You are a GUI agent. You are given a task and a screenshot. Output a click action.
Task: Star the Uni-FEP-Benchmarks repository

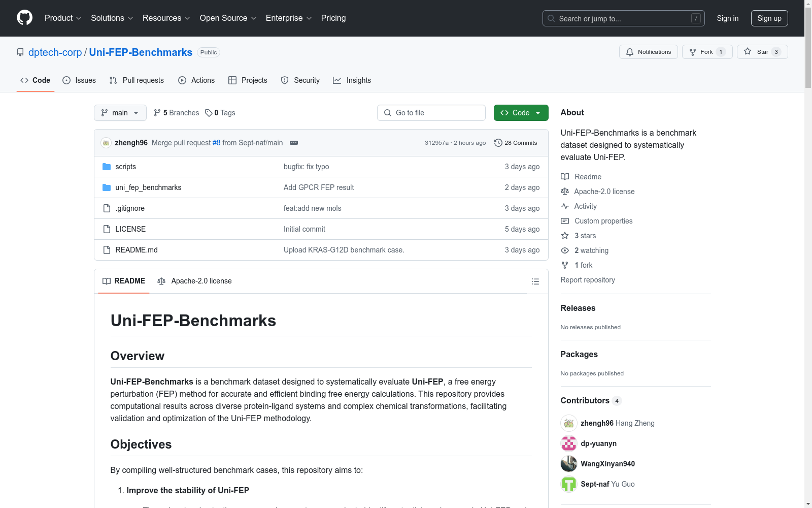tap(762, 52)
